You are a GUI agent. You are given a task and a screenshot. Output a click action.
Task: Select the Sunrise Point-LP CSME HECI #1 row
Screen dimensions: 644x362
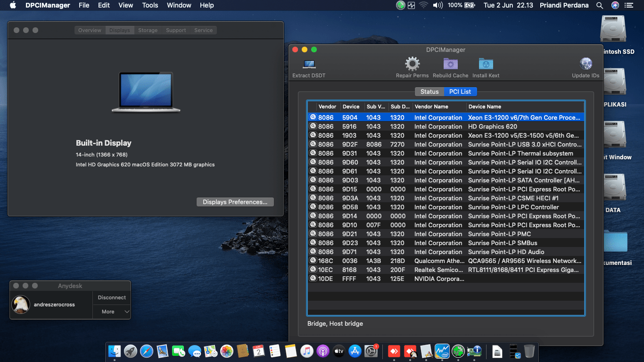point(446,198)
